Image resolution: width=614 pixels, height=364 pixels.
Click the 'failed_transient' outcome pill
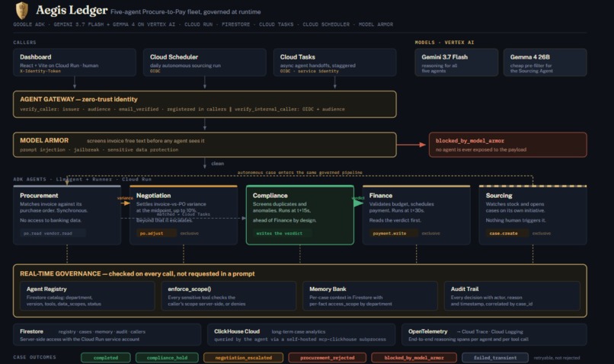[x=495, y=358]
